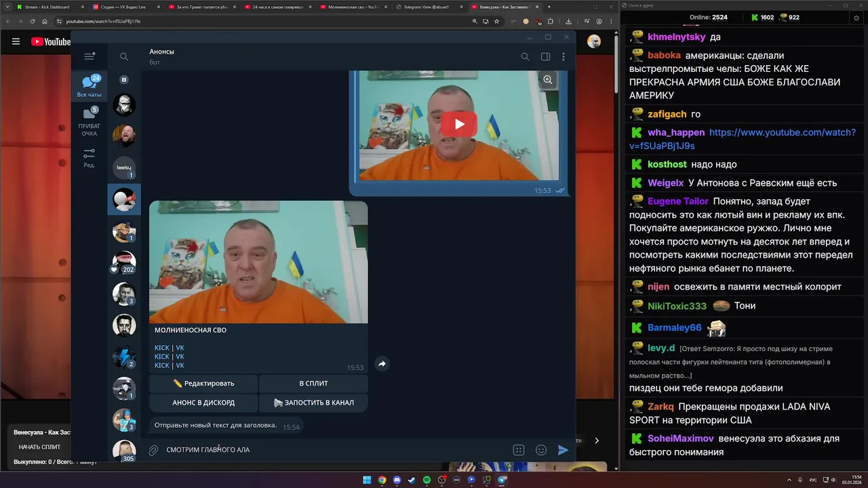The height and width of the screenshot is (488, 868).
Task: Open chat with 202 unread messages
Action: [x=124, y=262]
